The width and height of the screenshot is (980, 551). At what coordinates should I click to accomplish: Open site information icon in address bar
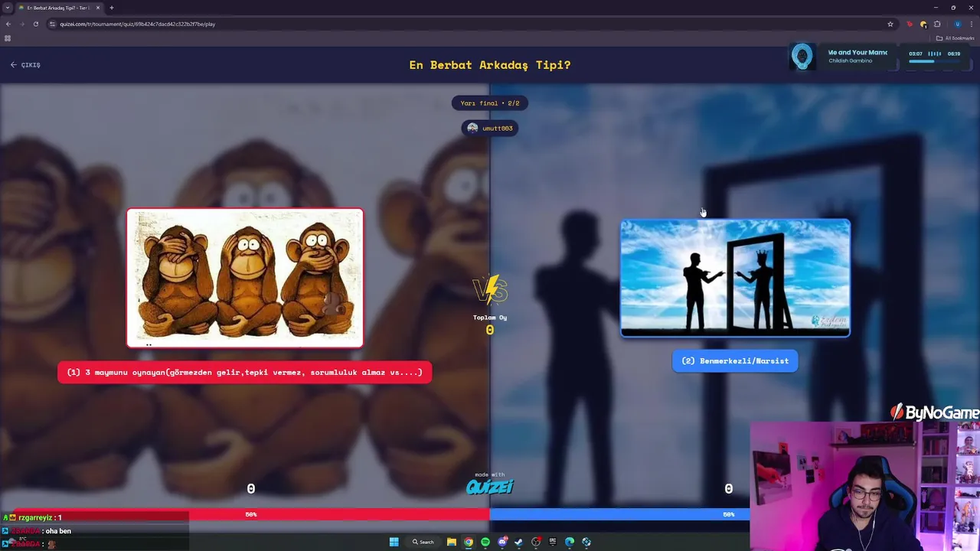click(52, 24)
